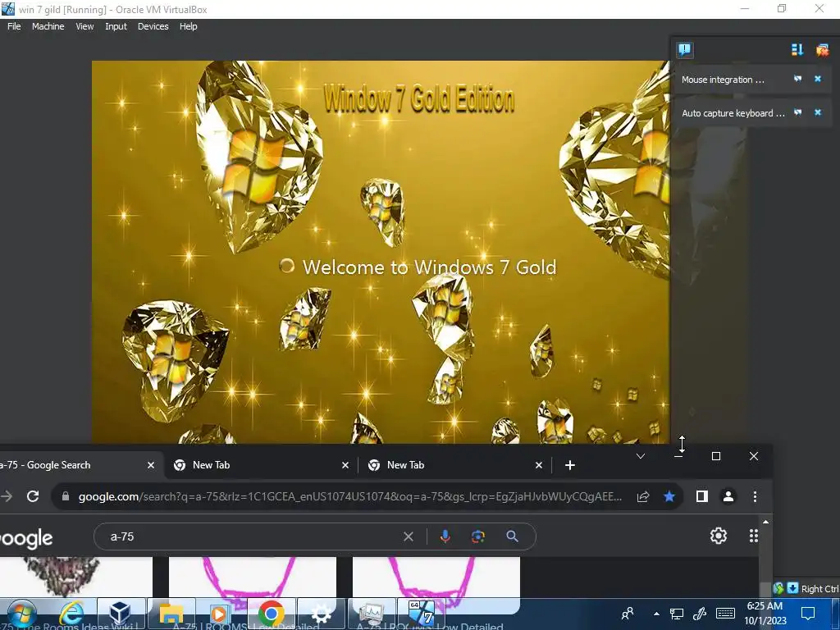Open the media player taskbar icon
The width and height of the screenshot is (840, 630).
click(219, 614)
